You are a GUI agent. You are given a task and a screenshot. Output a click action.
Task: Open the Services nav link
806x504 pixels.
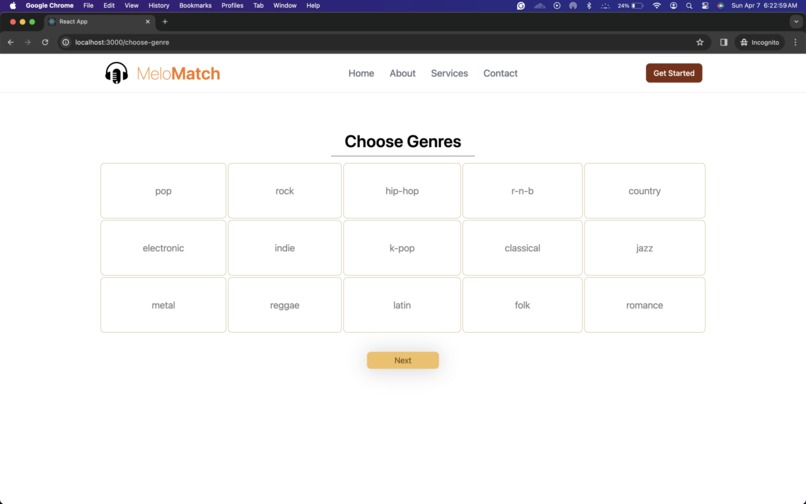click(x=449, y=73)
